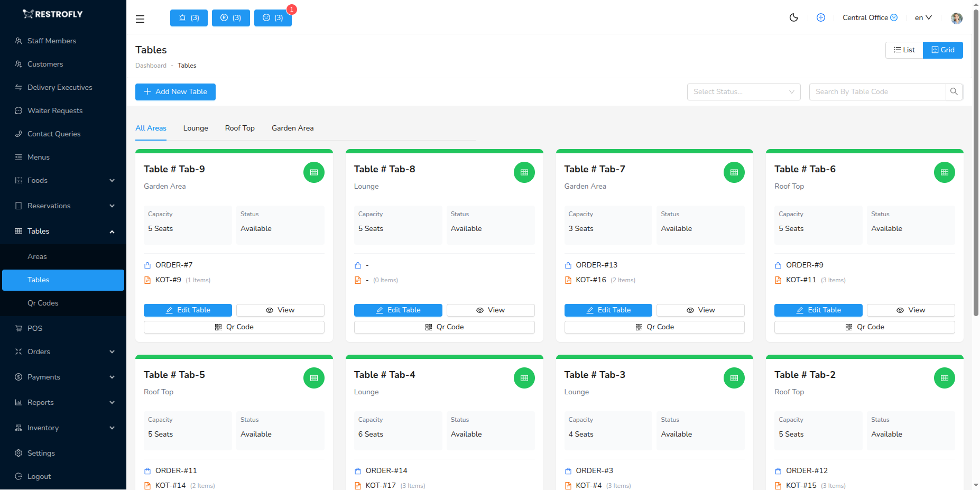This screenshot has height=490, width=980.
Task: Collapse the sidebar with the hamburger icon
Action: [x=140, y=19]
